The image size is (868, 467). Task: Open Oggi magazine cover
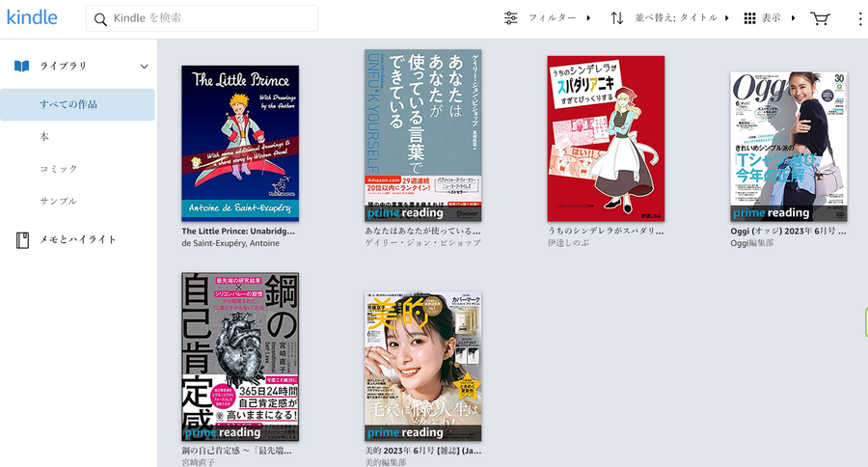point(789,147)
